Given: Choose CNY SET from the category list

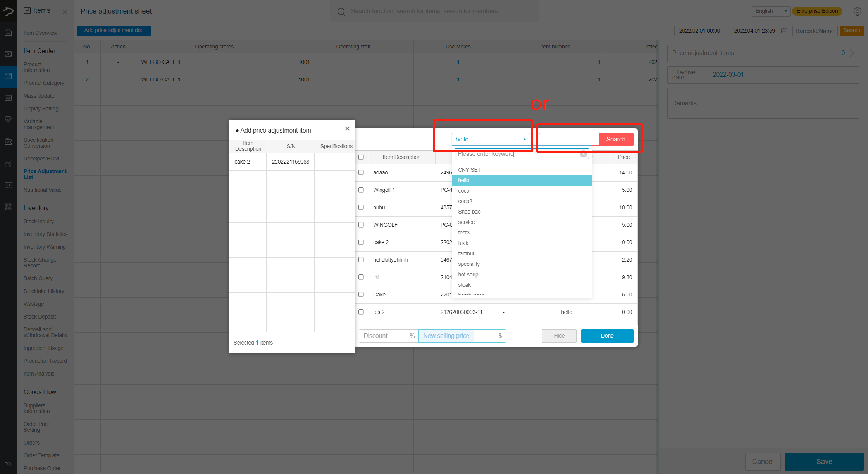Looking at the screenshot, I should [522, 170].
